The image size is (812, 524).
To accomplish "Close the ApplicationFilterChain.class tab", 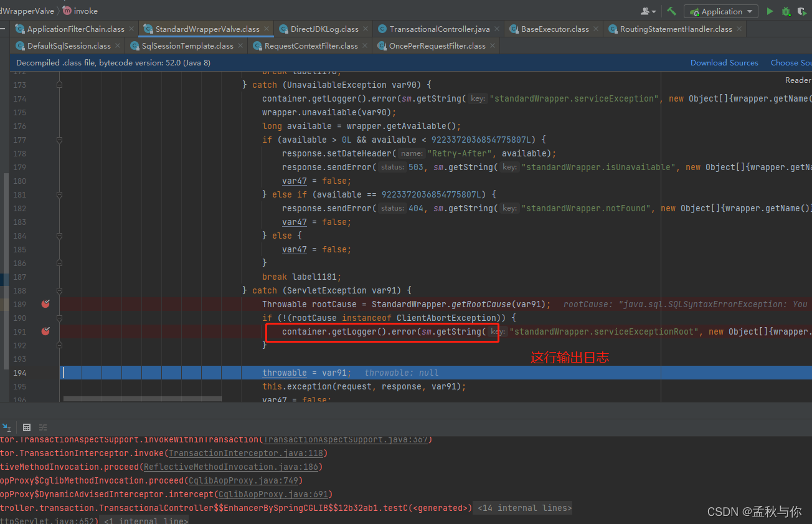I will [x=131, y=29].
